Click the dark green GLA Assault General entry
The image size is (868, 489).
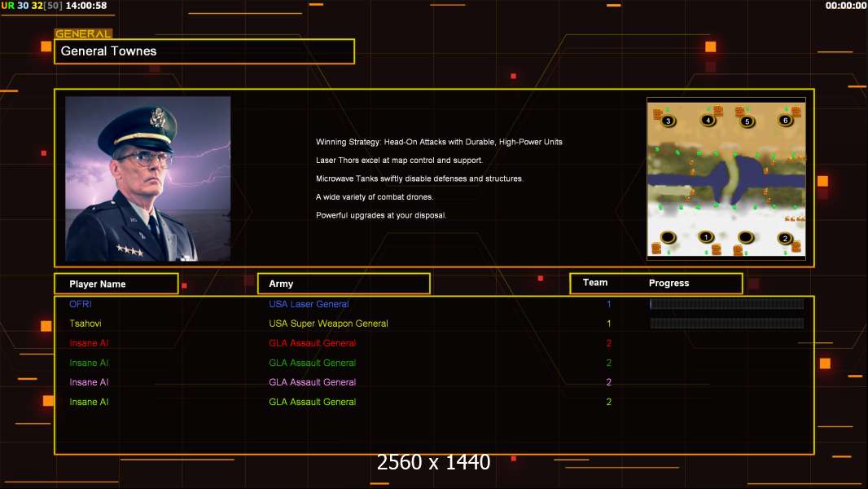click(312, 363)
